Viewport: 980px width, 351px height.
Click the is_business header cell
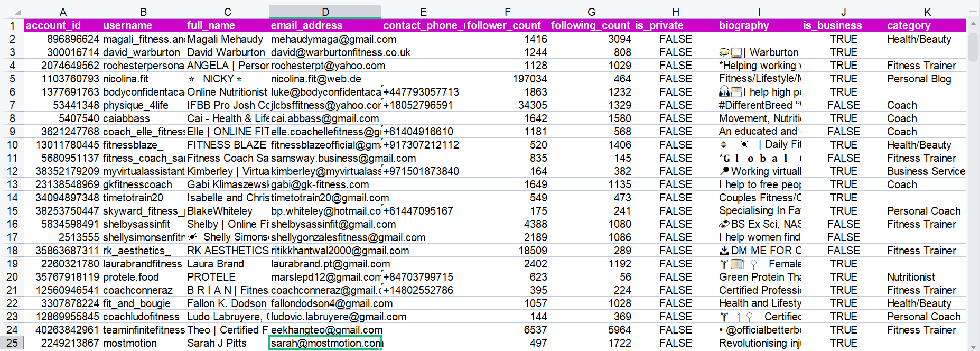coord(843,25)
